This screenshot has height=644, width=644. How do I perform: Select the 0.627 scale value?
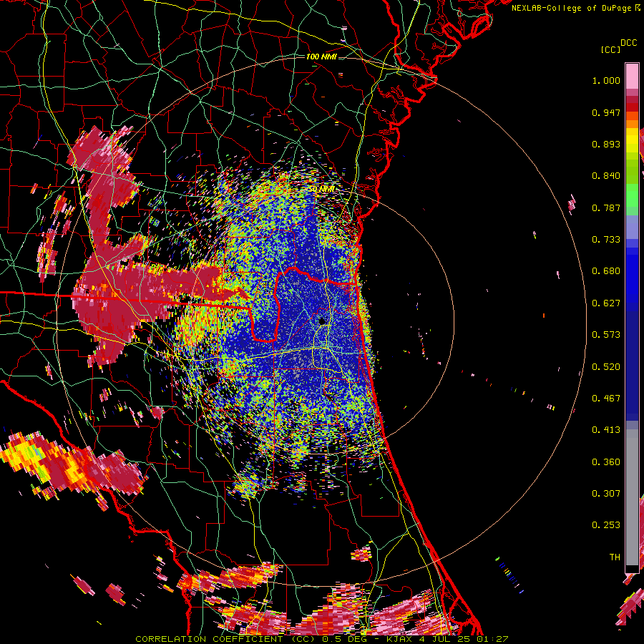(606, 303)
